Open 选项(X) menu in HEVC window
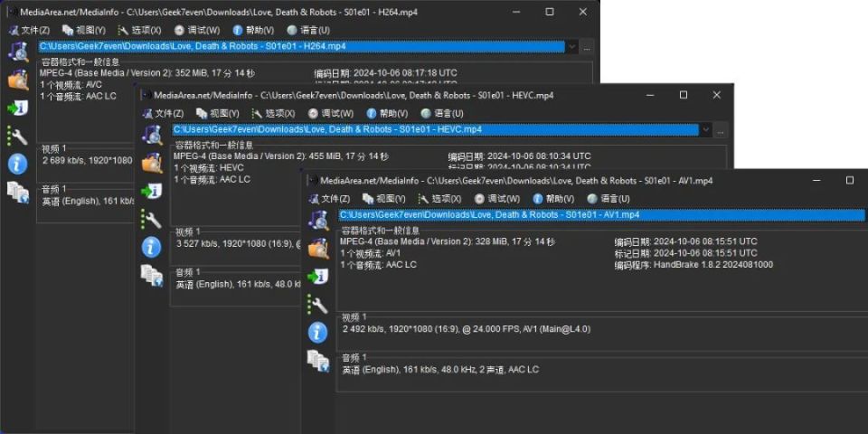The height and width of the screenshot is (434, 868). click(x=273, y=114)
